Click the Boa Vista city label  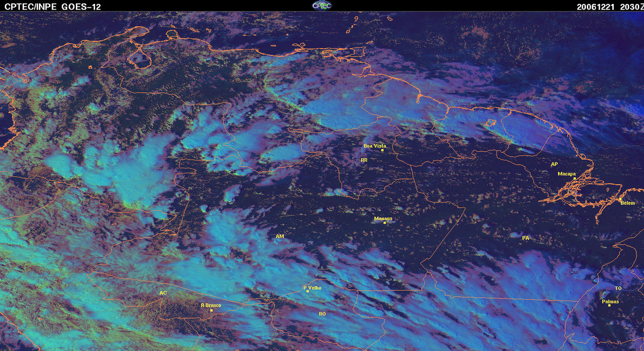(x=375, y=146)
